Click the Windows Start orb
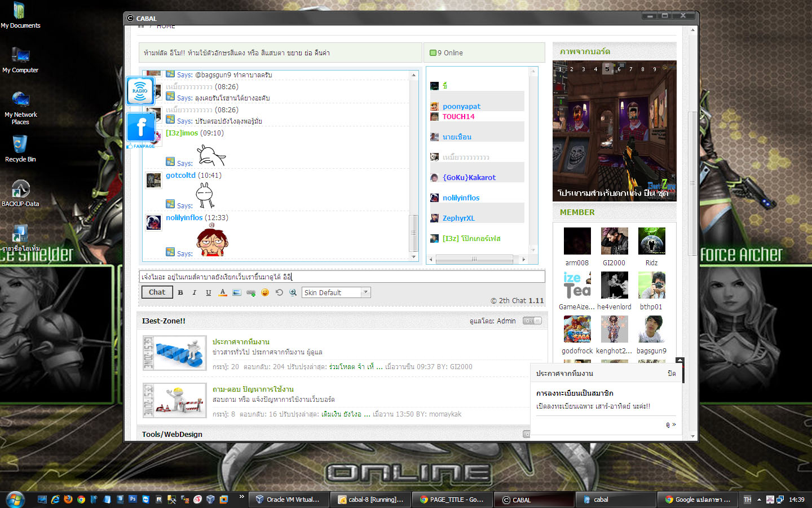 point(15,500)
